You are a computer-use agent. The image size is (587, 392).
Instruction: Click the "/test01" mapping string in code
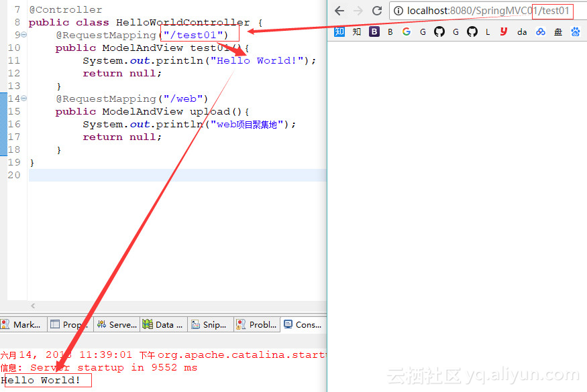pyautogui.click(x=194, y=35)
